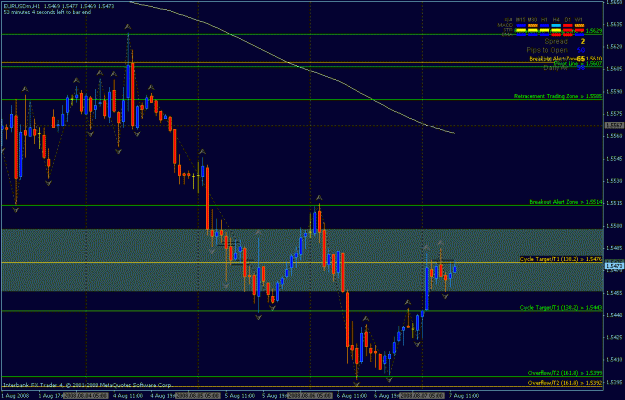625x400 pixels.
Task: Click the red MACD bar under D1
Action: point(568,25)
